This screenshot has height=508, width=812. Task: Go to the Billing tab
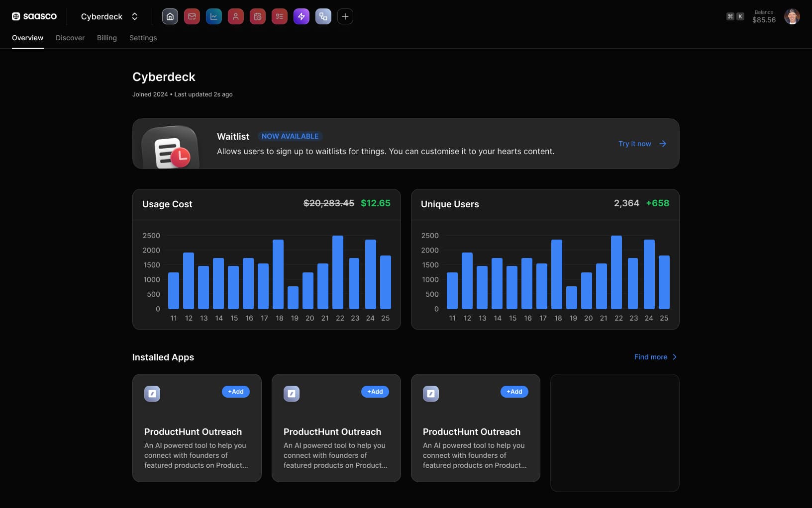click(x=107, y=38)
